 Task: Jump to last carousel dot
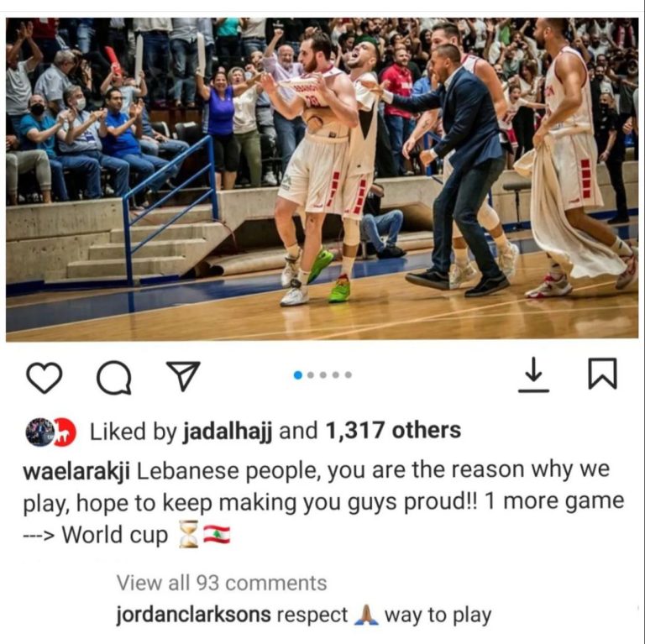coord(349,374)
